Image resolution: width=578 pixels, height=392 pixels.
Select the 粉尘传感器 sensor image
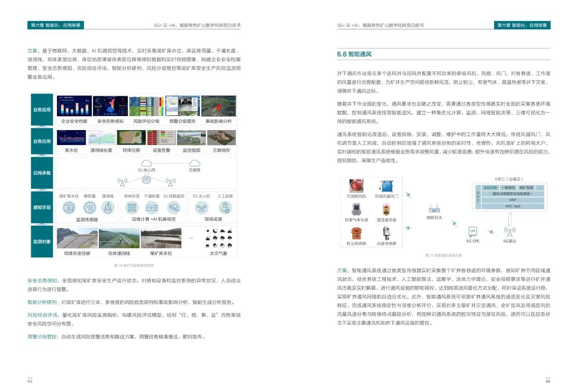356,234
